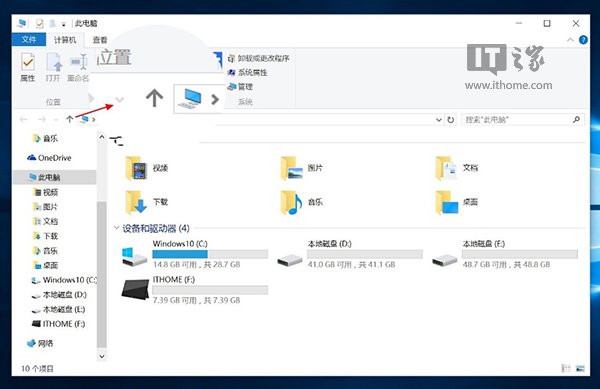Go up one level with up arrow

70,119
